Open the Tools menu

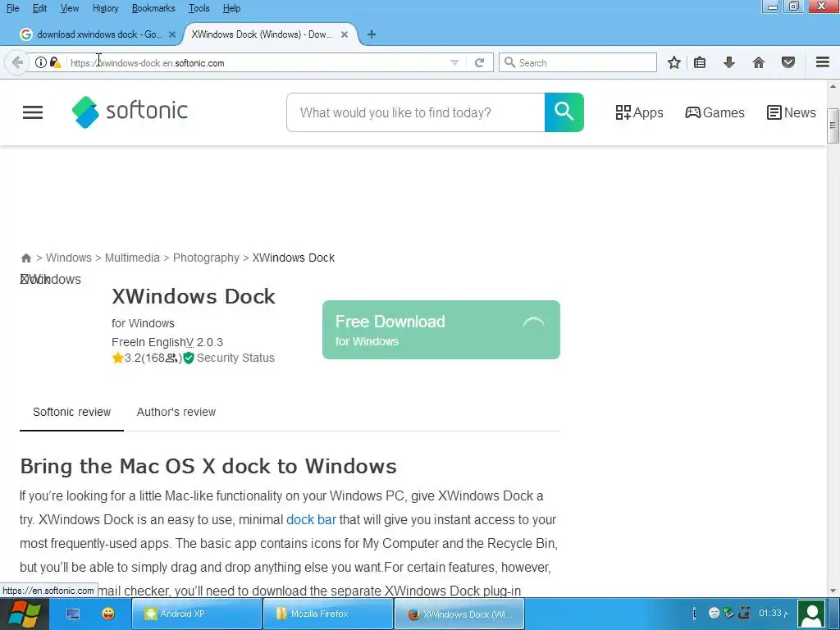click(x=199, y=8)
